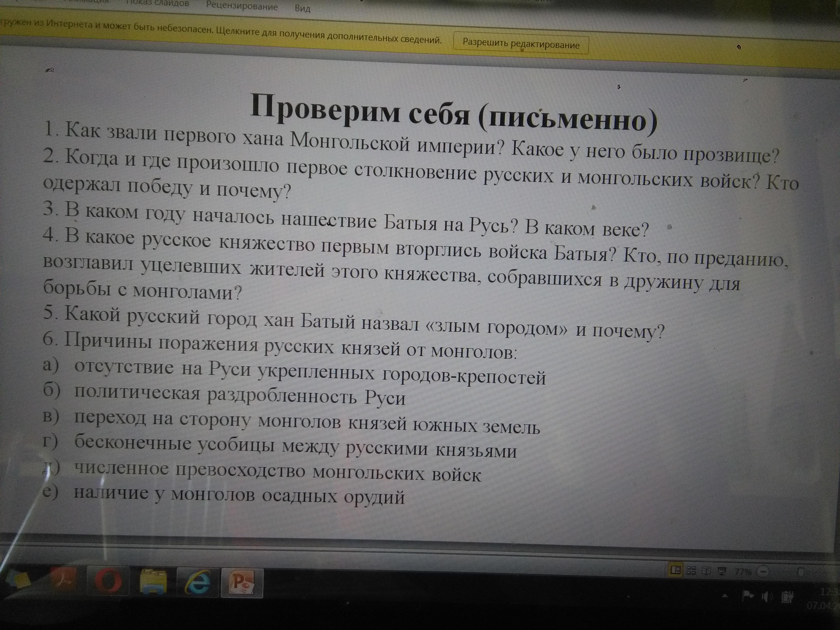Switch to Normal view in status bar
The image size is (840, 630).
pos(675,570)
